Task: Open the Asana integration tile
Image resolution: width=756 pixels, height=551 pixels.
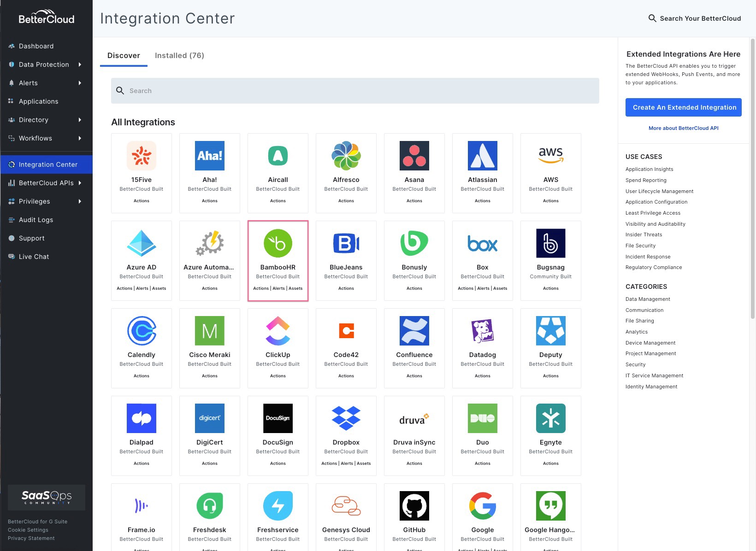Action: click(414, 173)
